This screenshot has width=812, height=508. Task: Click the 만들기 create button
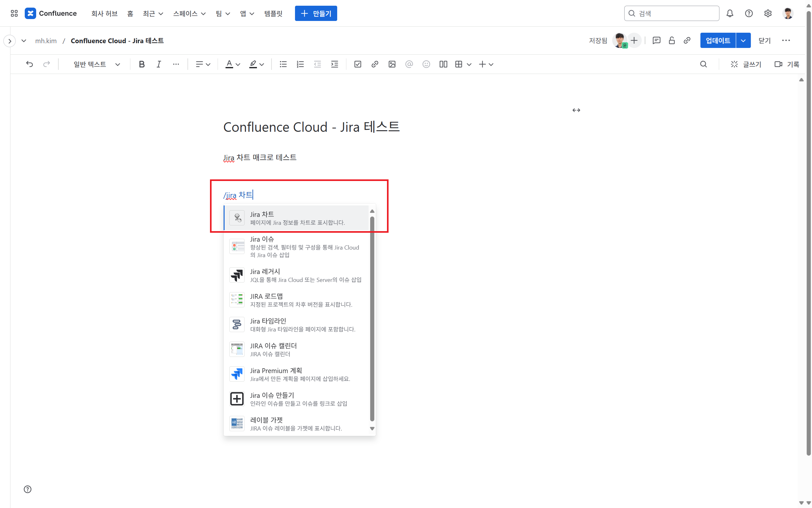[x=316, y=13]
